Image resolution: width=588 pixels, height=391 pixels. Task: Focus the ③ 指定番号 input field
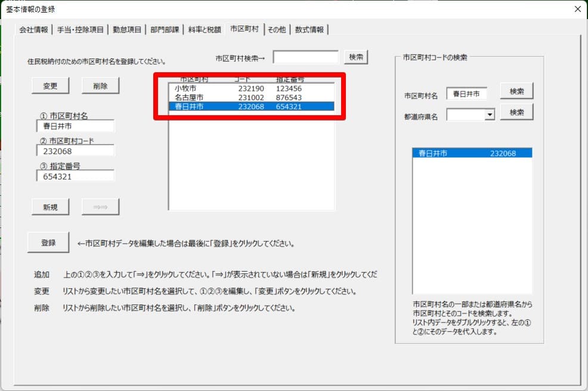(x=75, y=176)
